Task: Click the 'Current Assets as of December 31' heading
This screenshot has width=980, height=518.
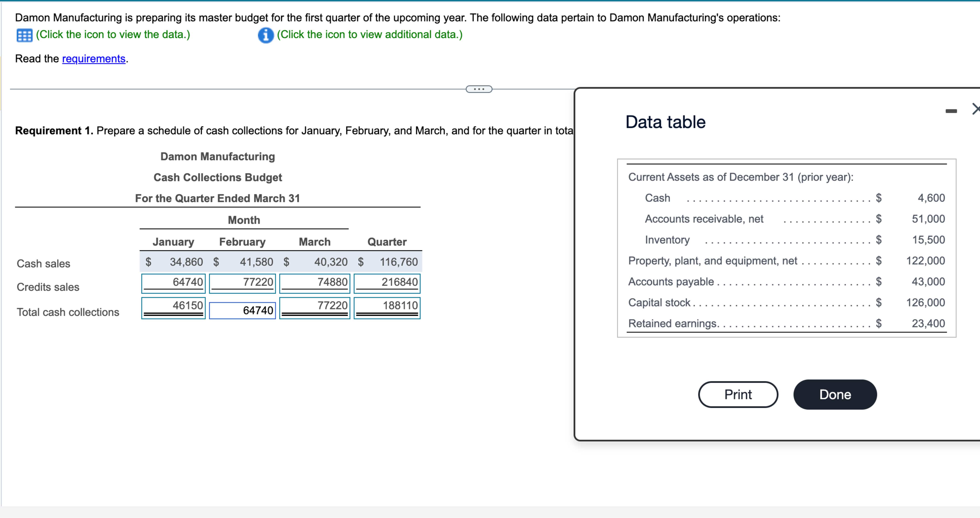Action: 741,177
